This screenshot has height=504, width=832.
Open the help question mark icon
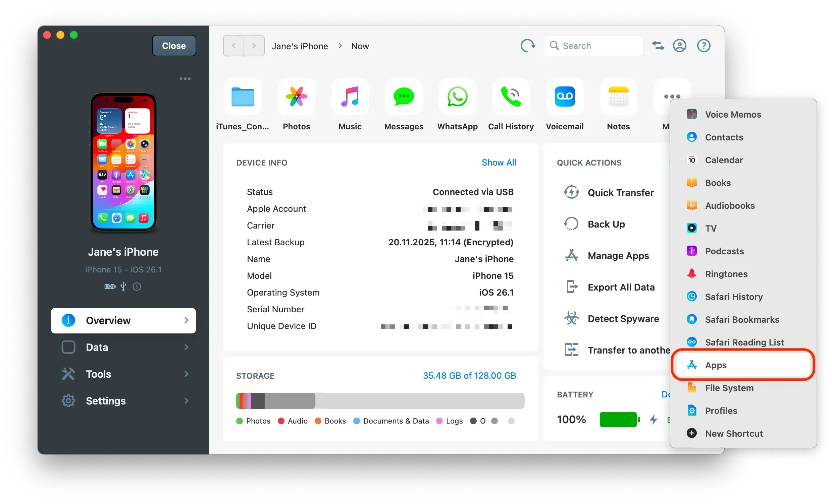tap(704, 46)
